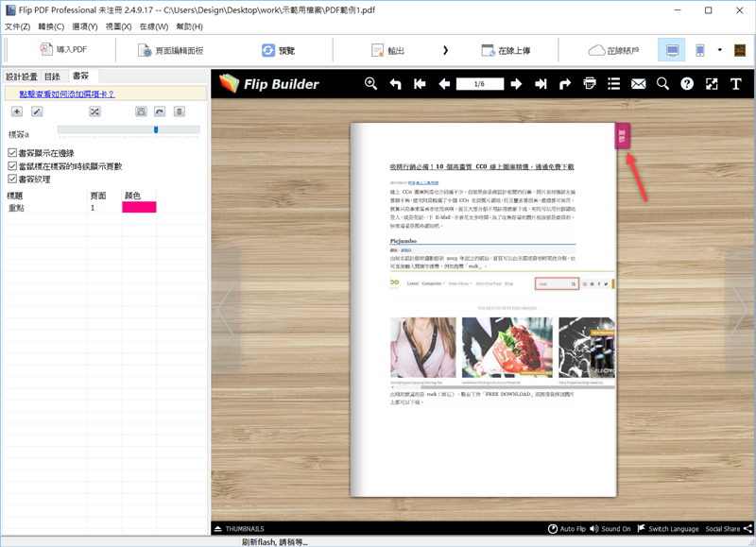Viewport: 756px width, 547px height.
Task: Click the print icon in viewer toolbar
Action: coord(590,84)
